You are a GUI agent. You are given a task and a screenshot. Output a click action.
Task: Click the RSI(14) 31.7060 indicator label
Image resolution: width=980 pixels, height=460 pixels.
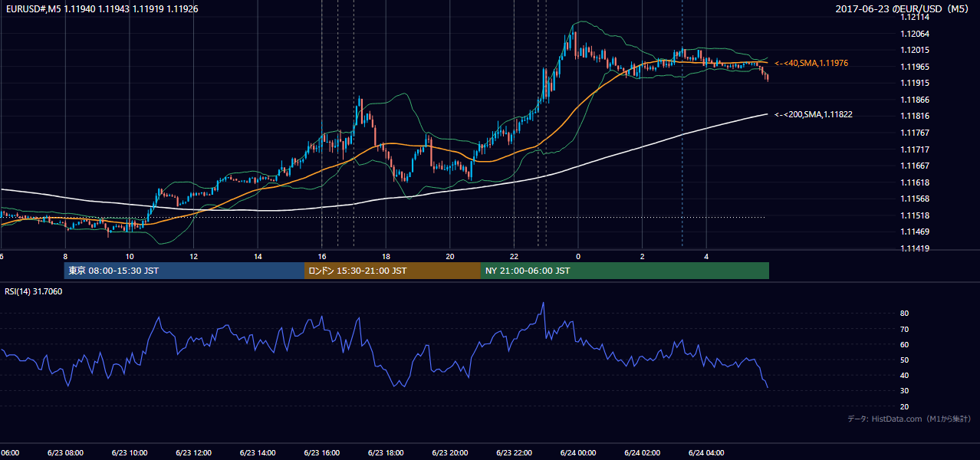click(34, 291)
